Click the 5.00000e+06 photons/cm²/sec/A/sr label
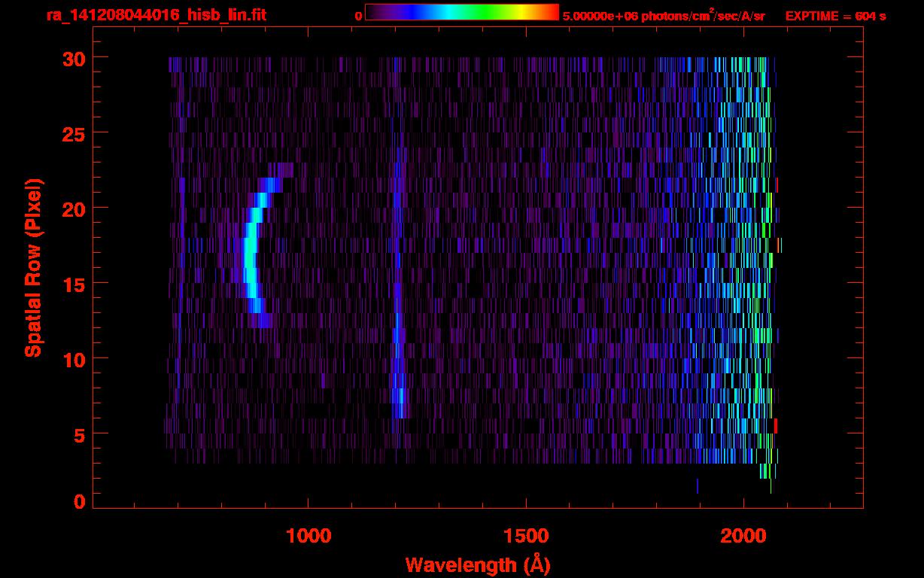 [664, 15]
